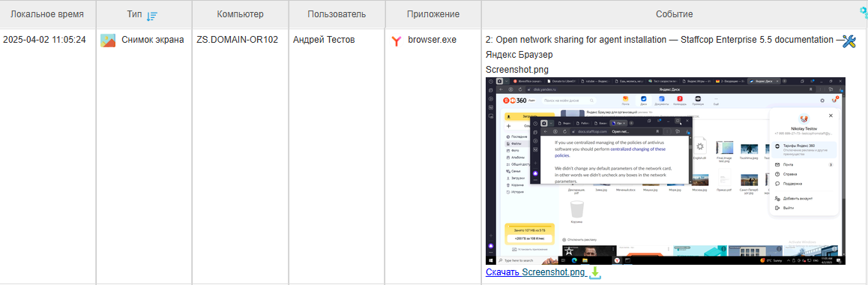This screenshot has height=285, width=868.
Task: Click the Снимок экрана picture type icon
Action: [108, 40]
